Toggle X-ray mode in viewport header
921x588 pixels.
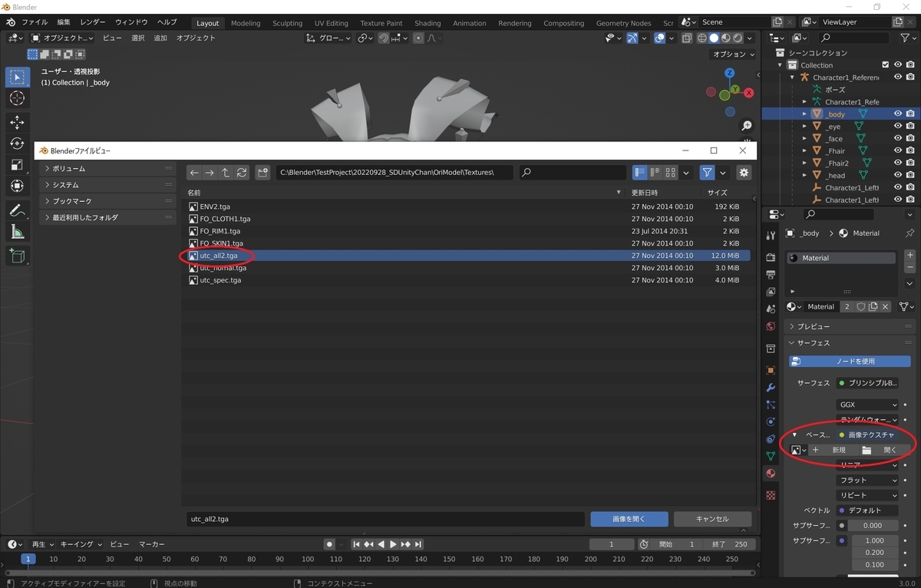point(686,38)
